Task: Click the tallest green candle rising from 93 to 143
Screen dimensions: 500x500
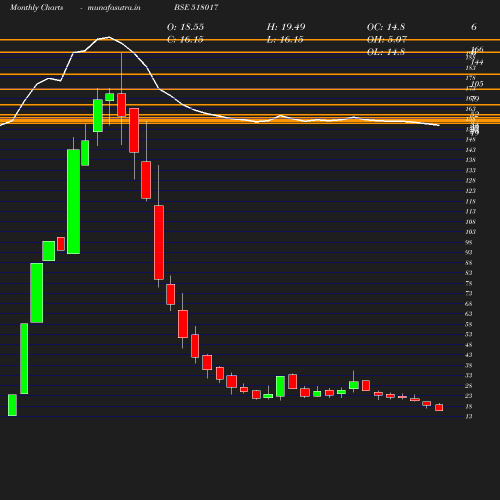Action: pos(73,202)
